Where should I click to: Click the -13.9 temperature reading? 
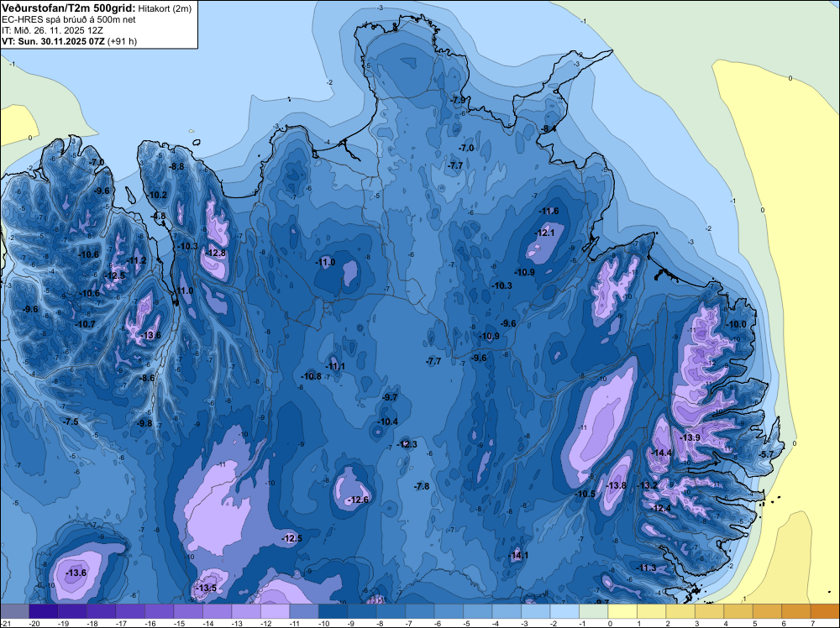pyautogui.click(x=690, y=437)
